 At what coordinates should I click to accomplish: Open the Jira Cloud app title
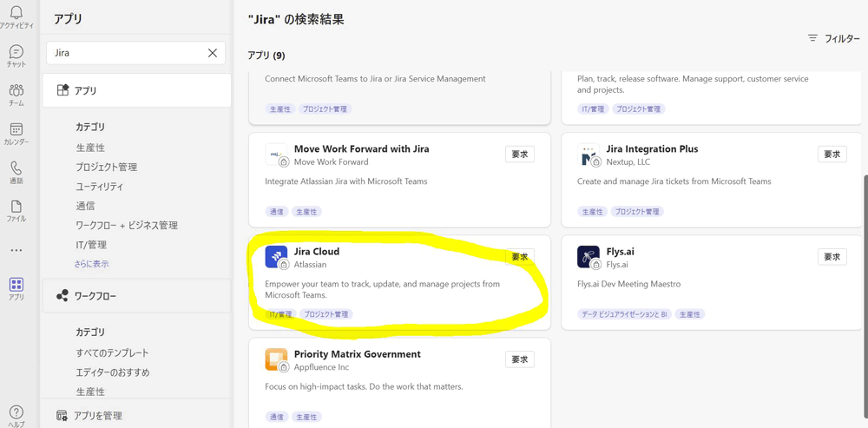click(x=317, y=252)
